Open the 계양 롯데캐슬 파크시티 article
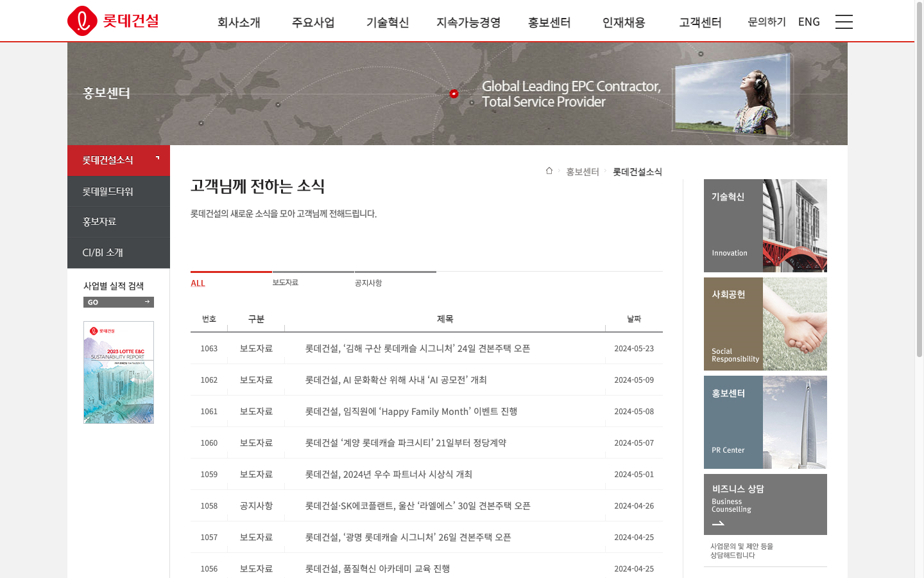Image resolution: width=924 pixels, height=578 pixels. pos(406,442)
